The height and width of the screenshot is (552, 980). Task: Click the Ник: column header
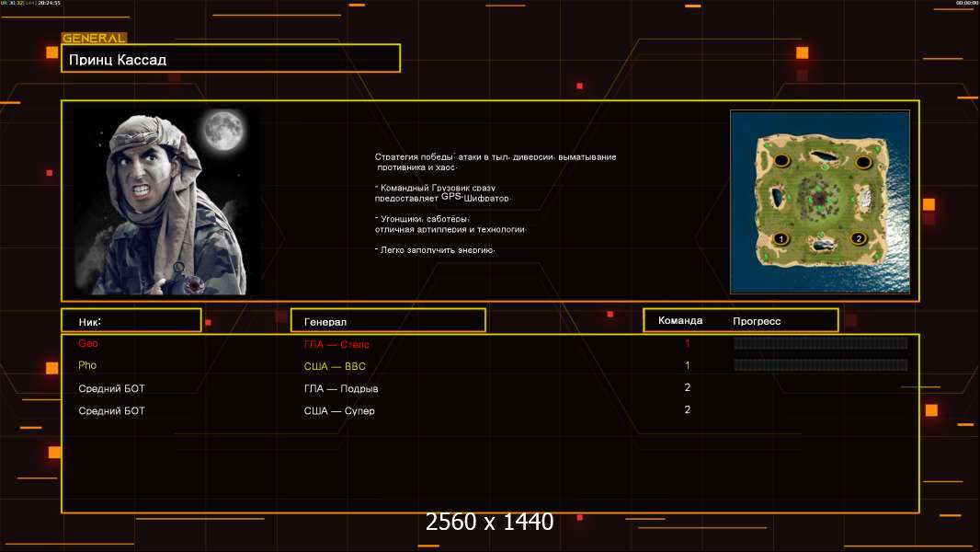pyautogui.click(x=131, y=321)
